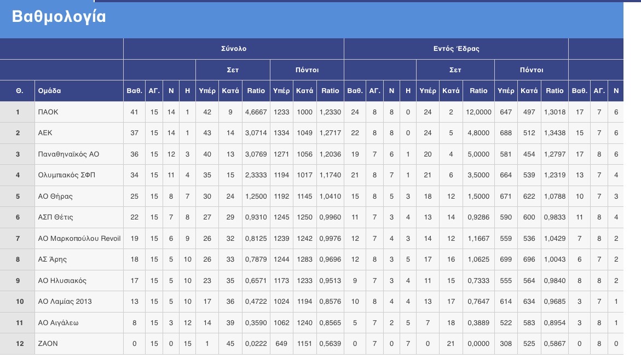
Task: Click the Σετ subheader under Σύνολο
Action: tap(233, 70)
